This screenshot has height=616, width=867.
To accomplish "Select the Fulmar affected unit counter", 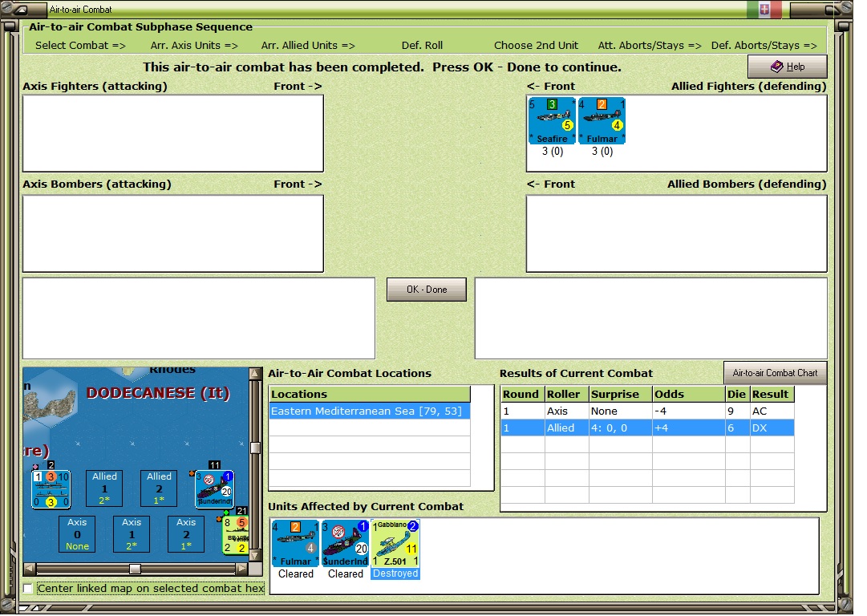I will pyautogui.click(x=296, y=543).
